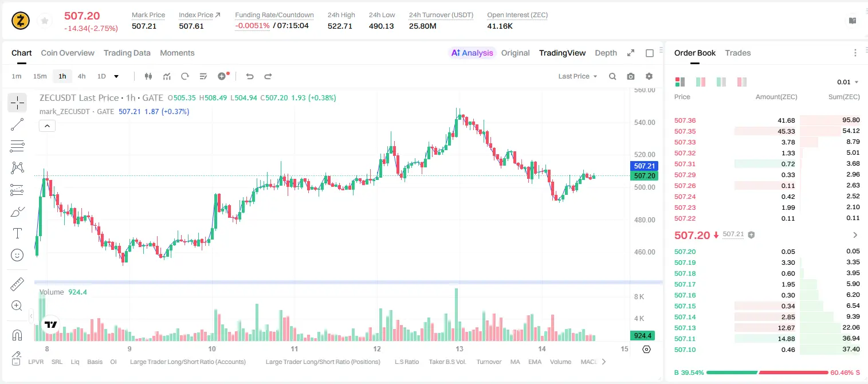Add ZEC to favorites star
Image resolution: width=868 pixels, height=384 pixels.
tap(45, 21)
